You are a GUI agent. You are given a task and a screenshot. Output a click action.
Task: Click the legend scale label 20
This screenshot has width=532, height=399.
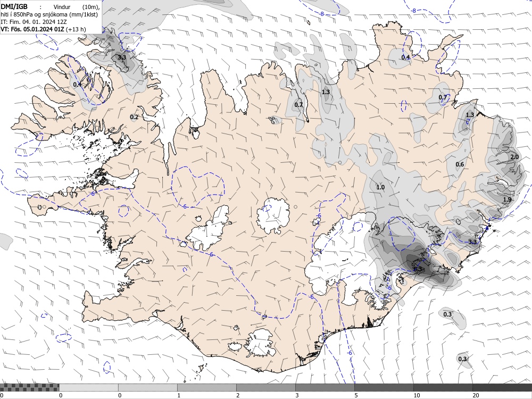[476, 395]
